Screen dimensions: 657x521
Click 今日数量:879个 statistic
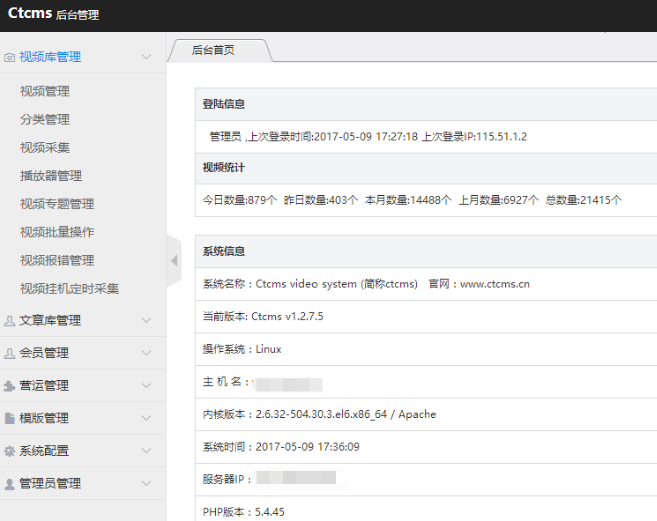coord(240,200)
